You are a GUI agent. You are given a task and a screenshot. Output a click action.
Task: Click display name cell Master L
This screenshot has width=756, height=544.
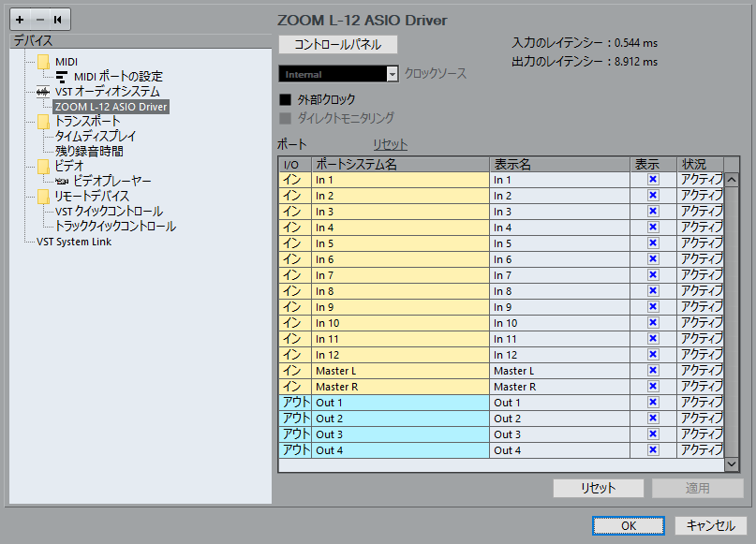(x=560, y=371)
